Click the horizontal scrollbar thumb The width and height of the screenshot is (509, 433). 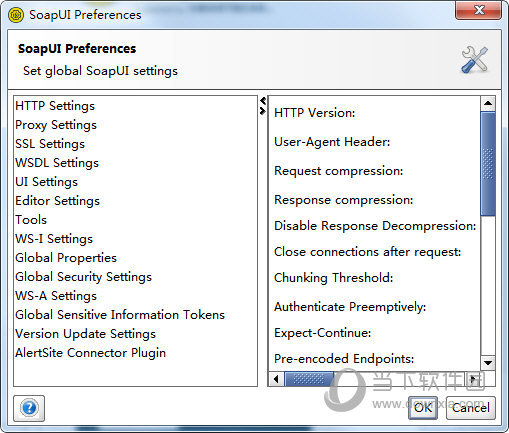(x=309, y=379)
